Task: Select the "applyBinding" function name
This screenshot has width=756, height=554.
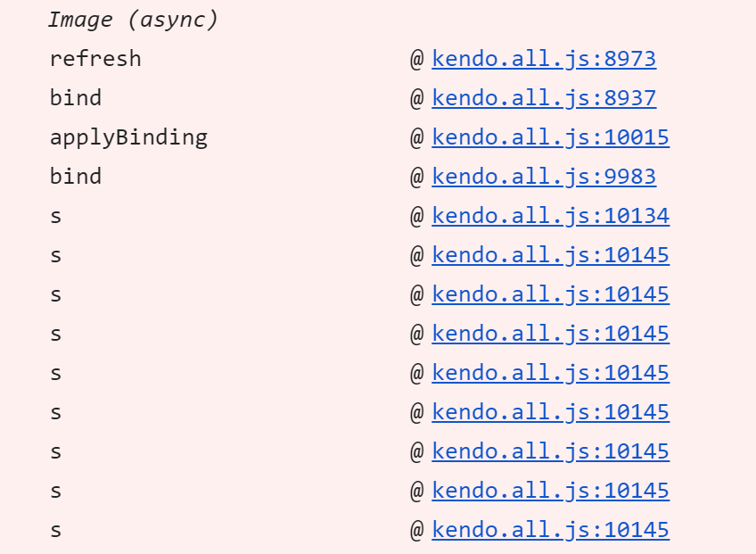Action: tap(128, 138)
